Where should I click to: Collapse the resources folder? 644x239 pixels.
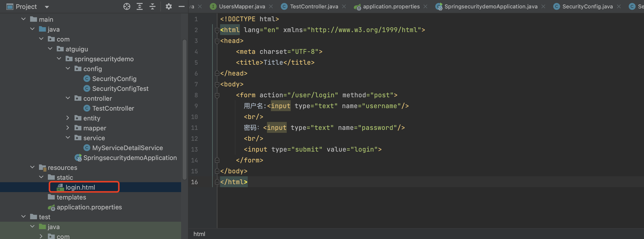[x=33, y=167]
